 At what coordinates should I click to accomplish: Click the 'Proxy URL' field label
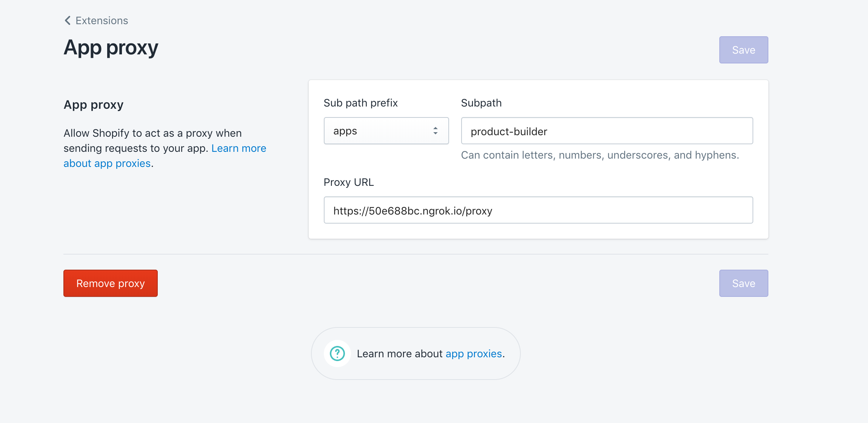(349, 182)
